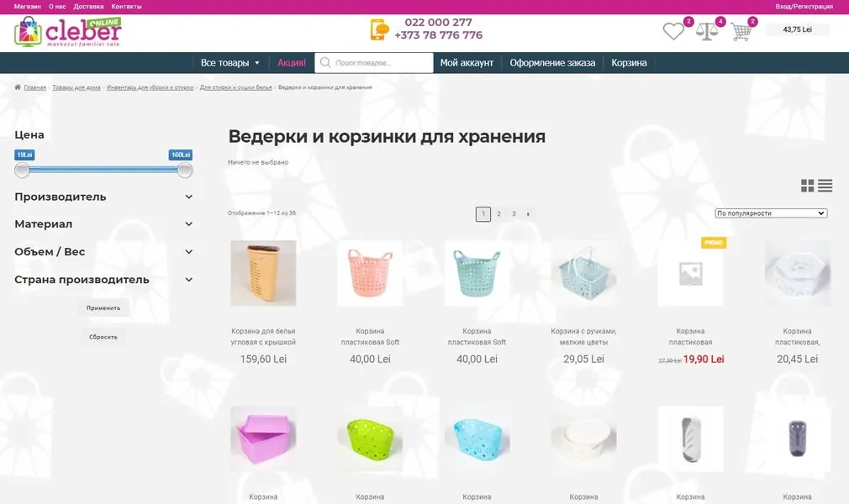The width and height of the screenshot is (849, 504).
Task: Switch to list view layout
Action: [825, 186]
